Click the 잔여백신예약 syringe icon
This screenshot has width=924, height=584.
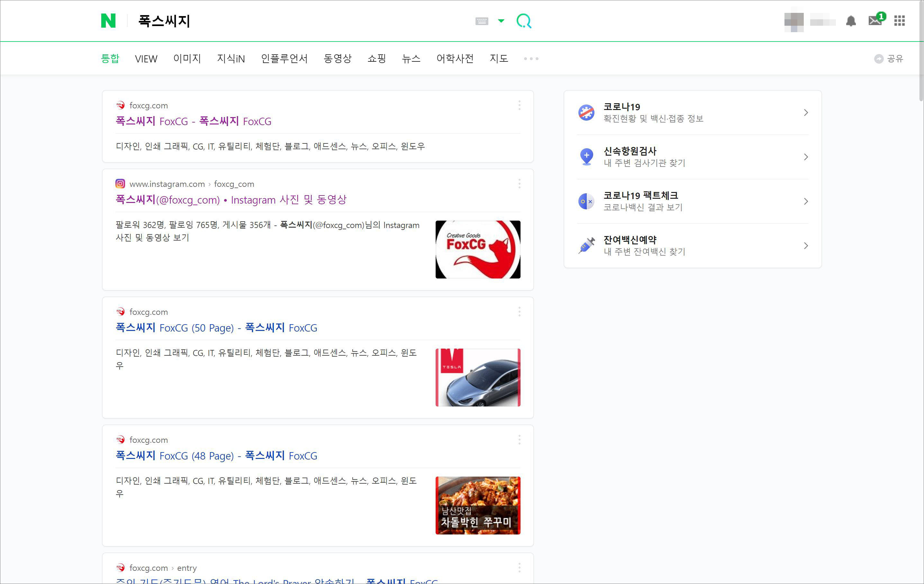[x=586, y=245]
